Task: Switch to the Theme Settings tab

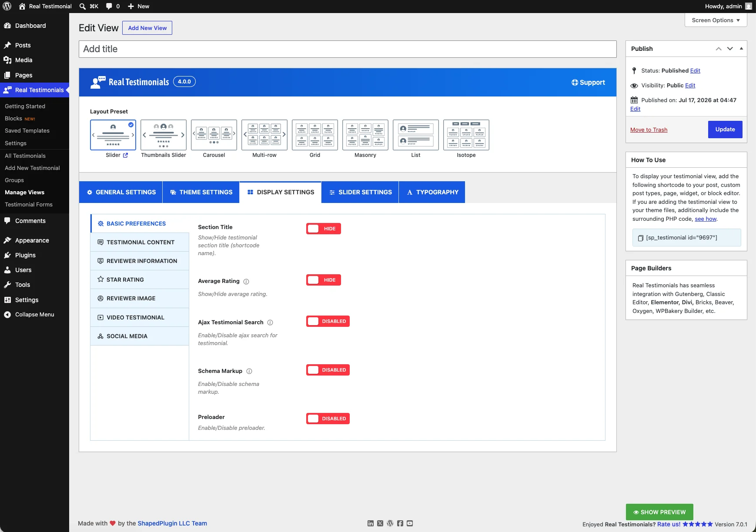Action: tap(201, 192)
